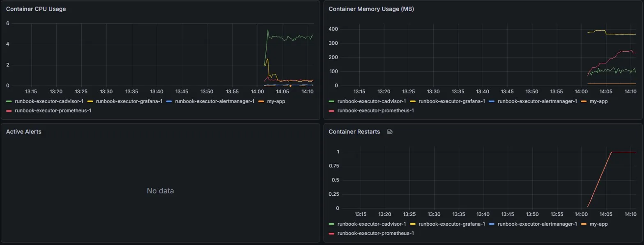Toggle my-app series in Container Restarts legend

click(x=599, y=224)
